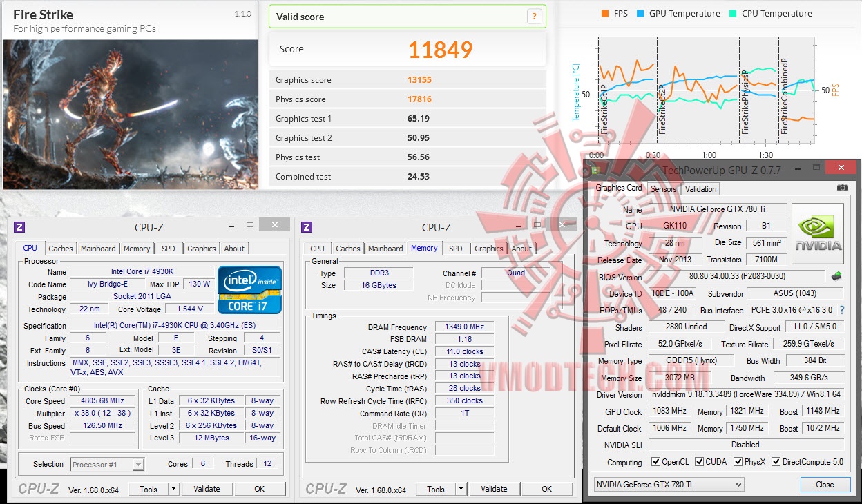Open the Validation tab in GPU-Z
Viewport: 862px width, 504px height.
tap(701, 189)
